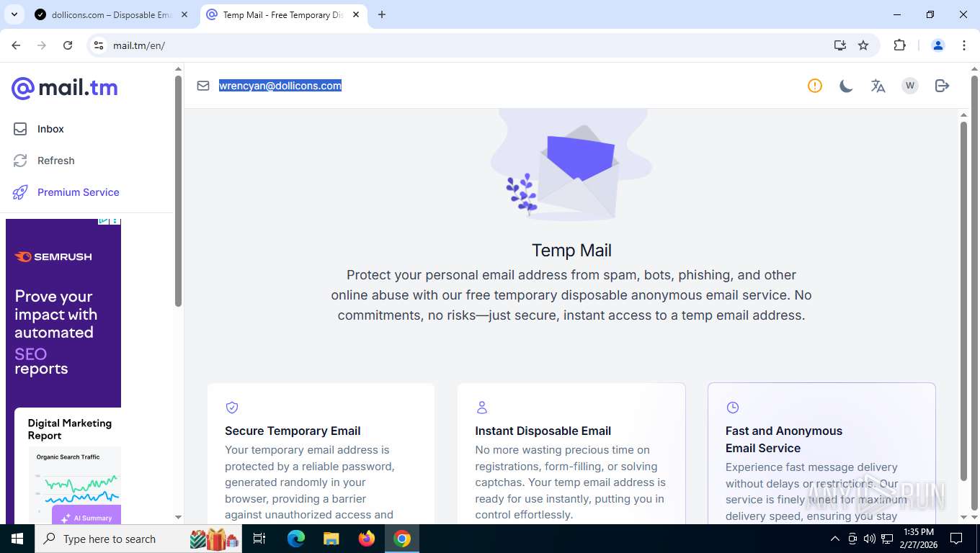Close the dollicons.com tab

pyautogui.click(x=184, y=14)
